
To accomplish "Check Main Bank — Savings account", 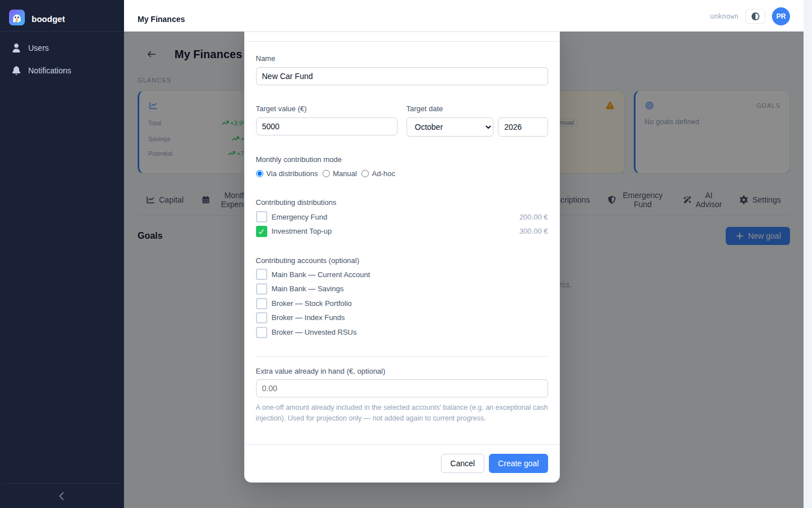I will pos(262,289).
